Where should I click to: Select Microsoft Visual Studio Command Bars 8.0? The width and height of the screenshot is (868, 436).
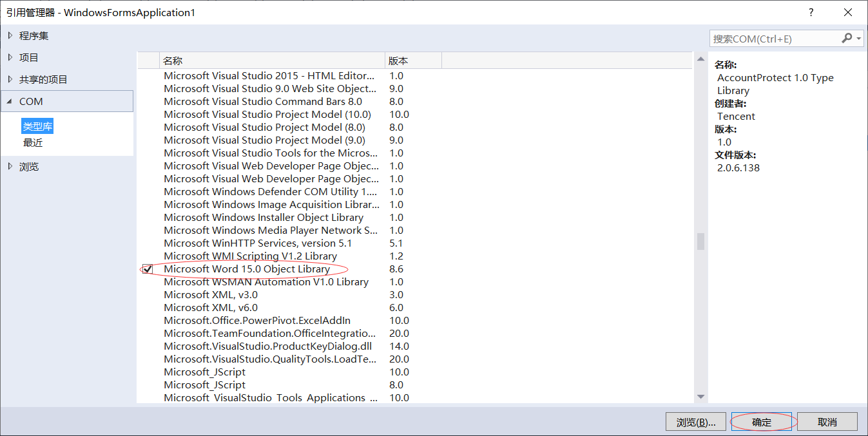pyautogui.click(x=414, y=102)
